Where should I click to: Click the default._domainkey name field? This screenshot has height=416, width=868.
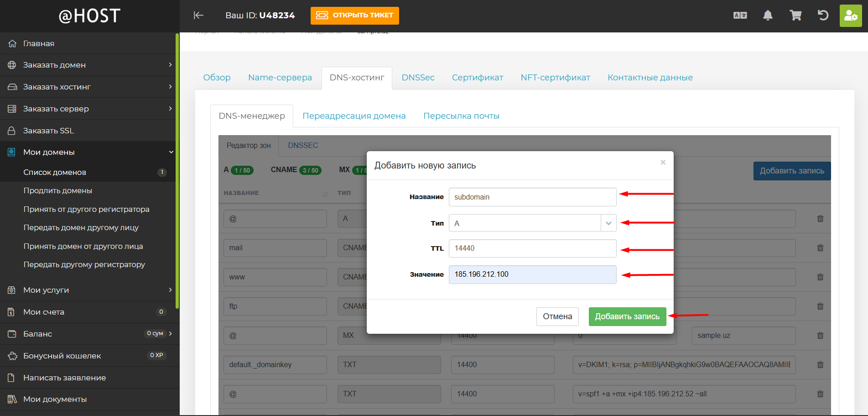(275, 365)
